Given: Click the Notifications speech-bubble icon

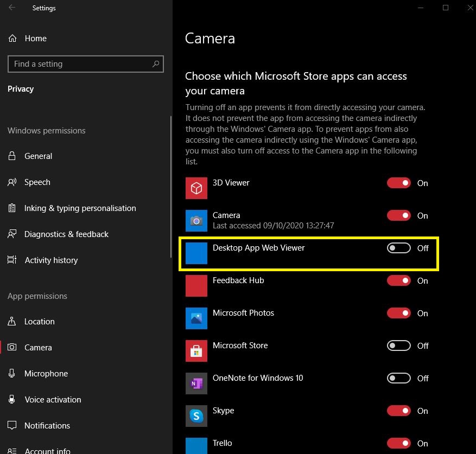Looking at the screenshot, I should pyautogui.click(x=12, y=425).
